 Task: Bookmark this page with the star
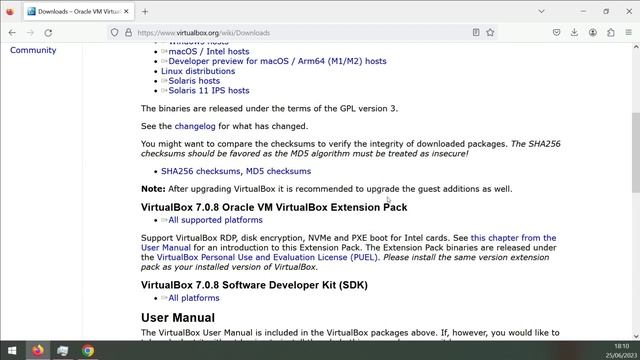tap(490, 33)
